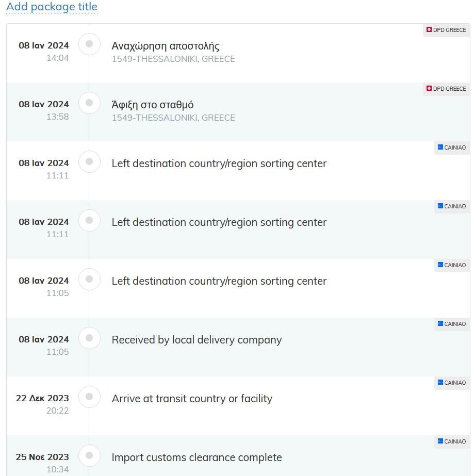Screen dimensions: 474x476
Task: Click CAINIAO badge on 11:05 Left destination entry
Action: click(x=452, y=265)
